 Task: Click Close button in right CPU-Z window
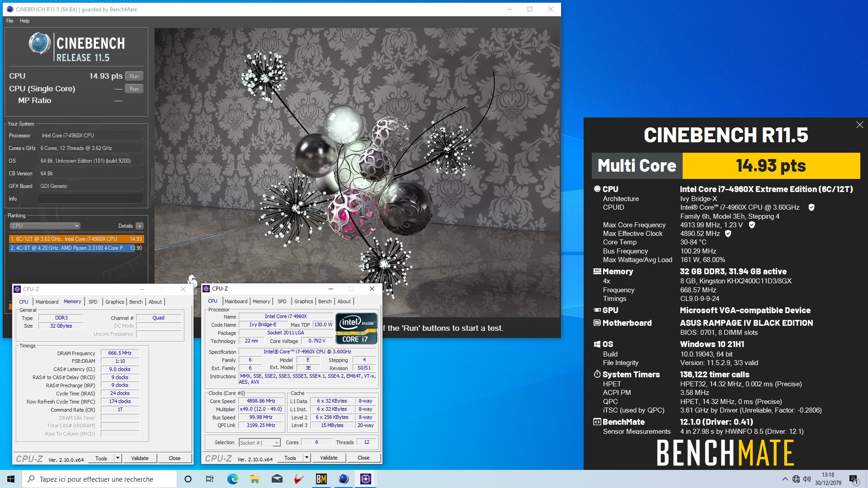pyautogui.click(x=363, y=458)
